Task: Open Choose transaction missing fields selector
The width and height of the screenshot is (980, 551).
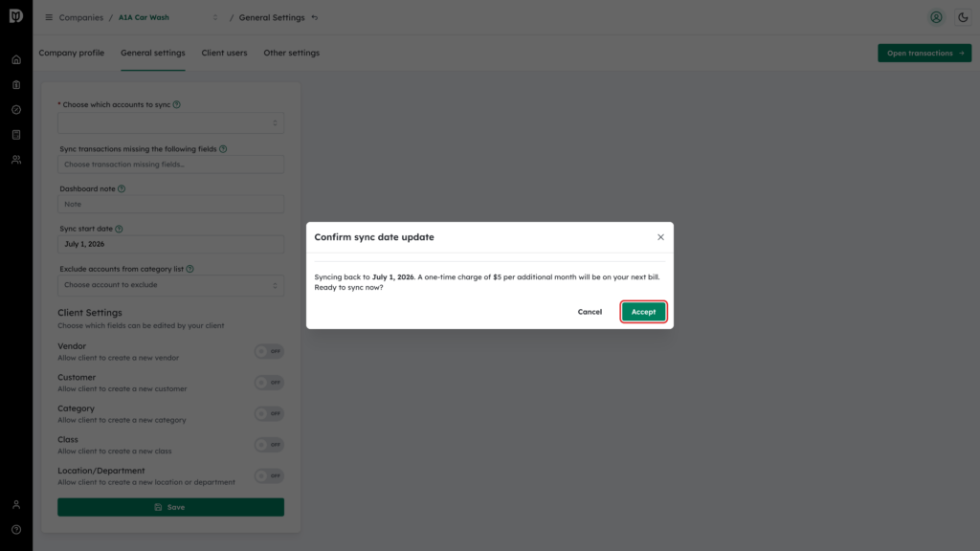Action: coord(170,165)
